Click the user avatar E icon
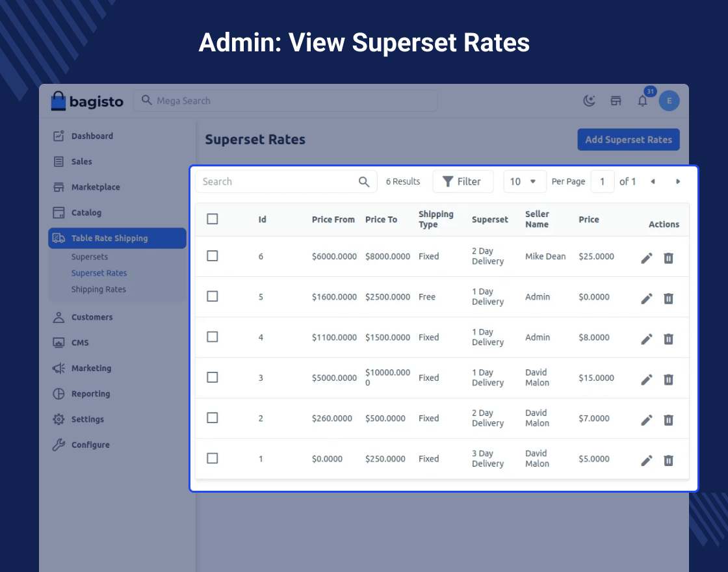Screen dimensions: 728x572 click(669, 101)
